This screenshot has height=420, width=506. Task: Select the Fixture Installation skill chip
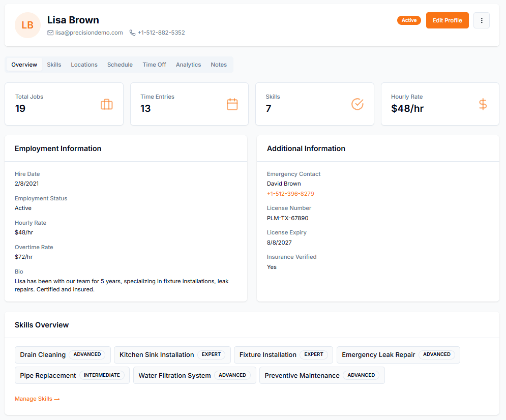point(283,354)
